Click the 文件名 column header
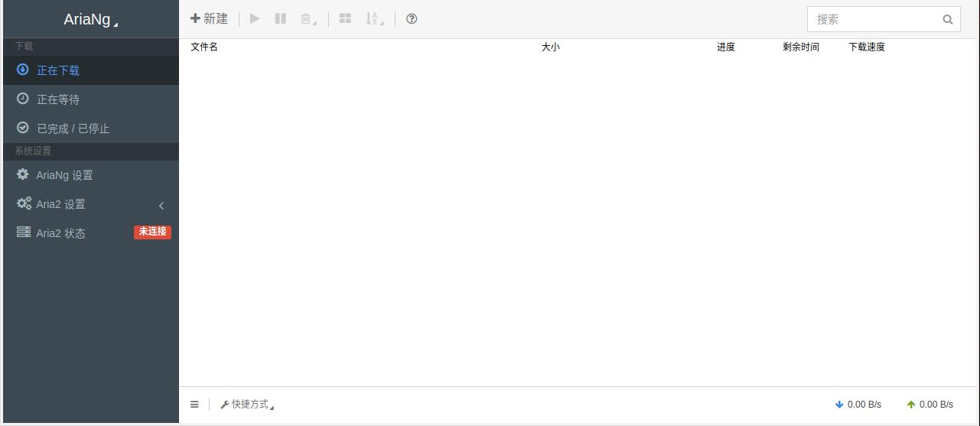 point(204,47)
